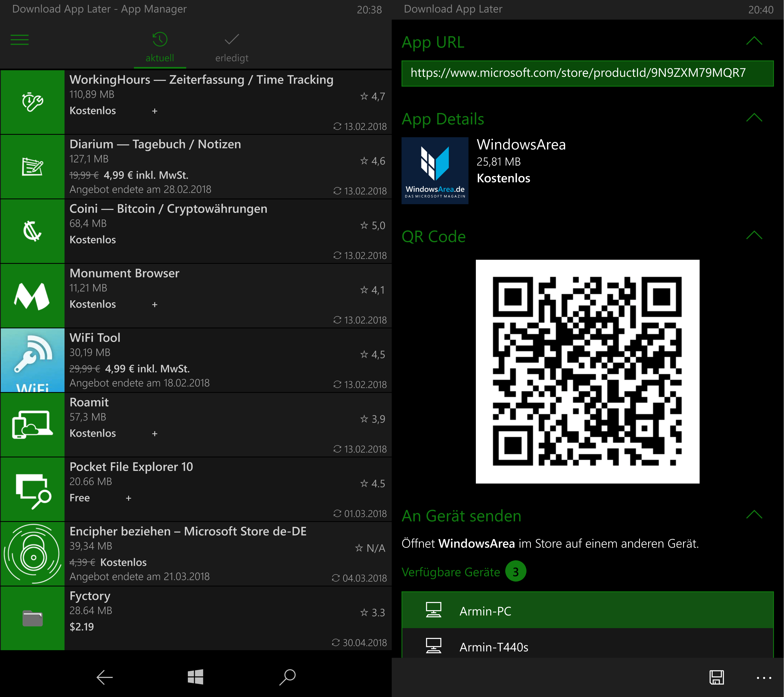Click refresh date icon in WorkingHours row
784x697 pixels.
click(337, 127)
